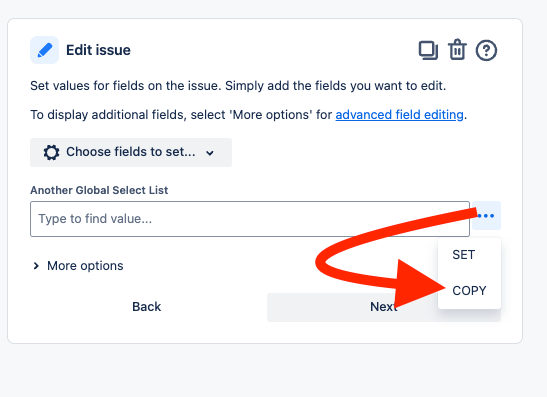This screenshot has width=547, height=397.
Task: Click the blue pencil Edit issue icon
Action: (44, 50)
